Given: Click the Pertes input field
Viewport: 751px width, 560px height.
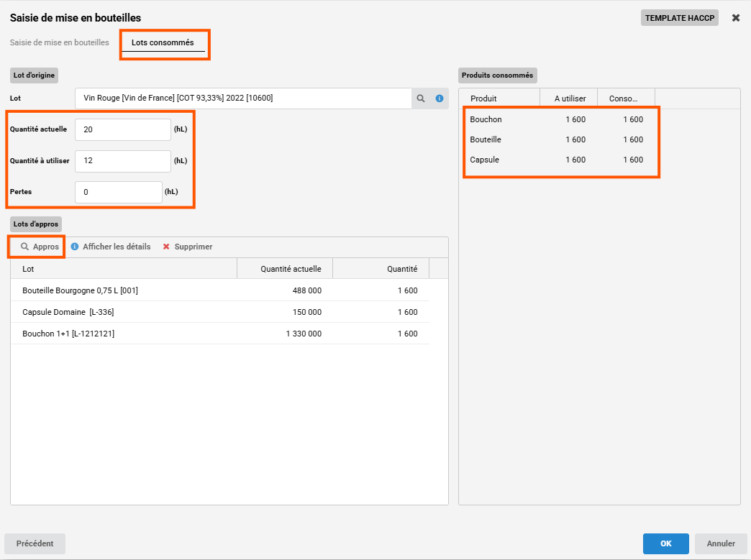Looking at the screenshot, I should tap(118, 192).
